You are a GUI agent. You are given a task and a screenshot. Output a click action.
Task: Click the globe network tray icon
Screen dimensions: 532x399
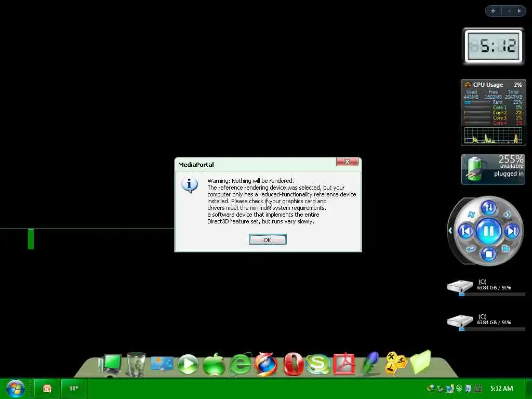point(431,389)
